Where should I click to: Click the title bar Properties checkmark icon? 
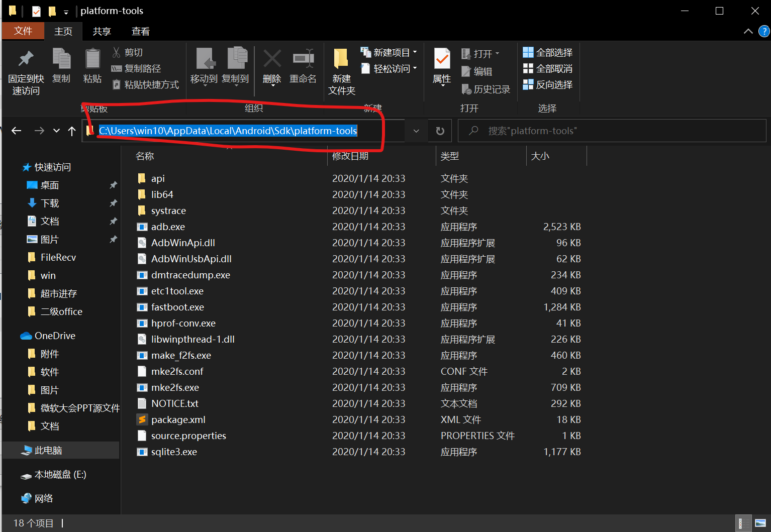[x=36, y=11]
